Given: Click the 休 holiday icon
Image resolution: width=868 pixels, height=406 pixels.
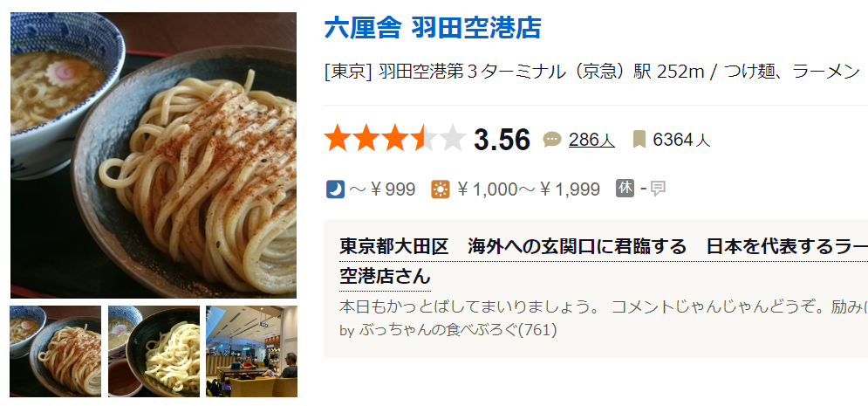Looking at the screenshot, I should click(625, 189).
